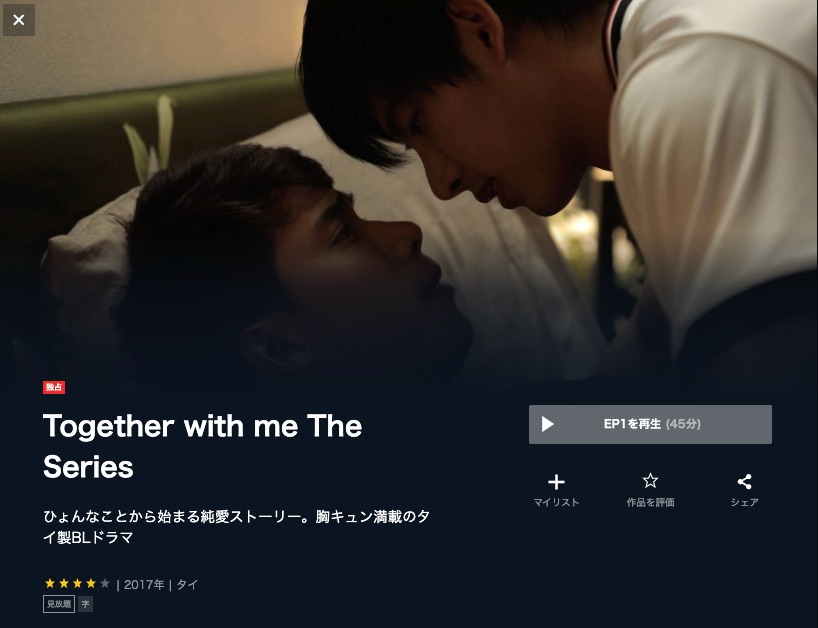Click the fifth gray rating star
The height and width of the screenshot is (628, 818).
click(105, 583)
